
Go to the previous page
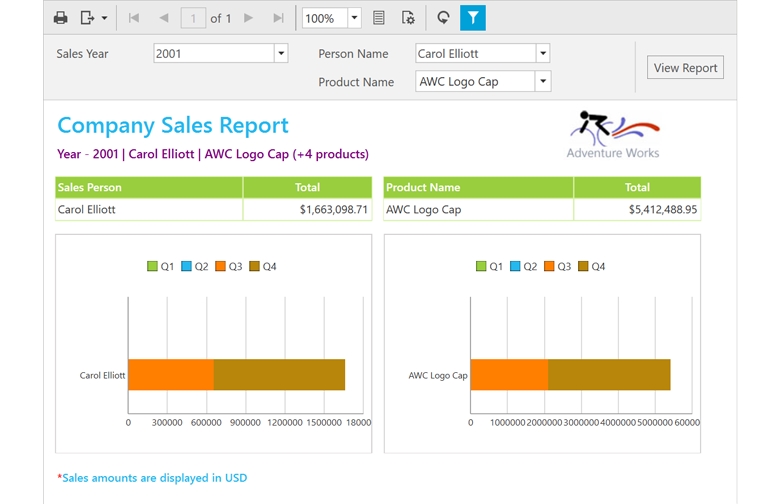163,18
